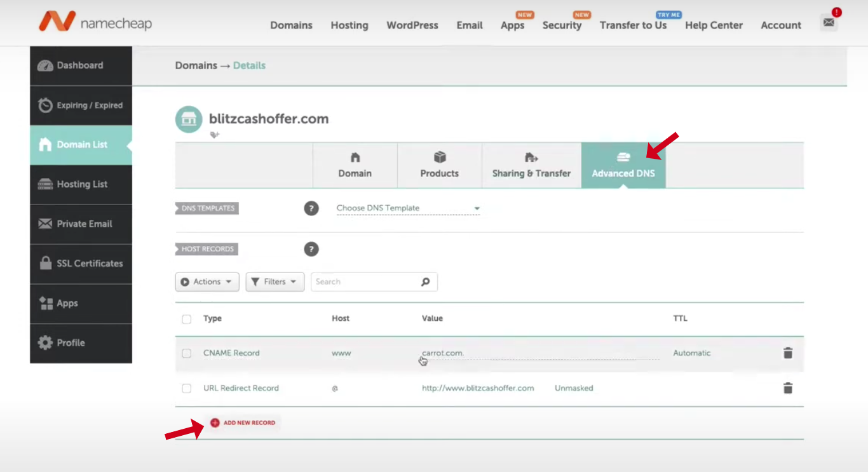The height and width of the screenshot is (472, 868).
Task: Click help icon next to DNS Templates
Action: (x=311, y=208)
